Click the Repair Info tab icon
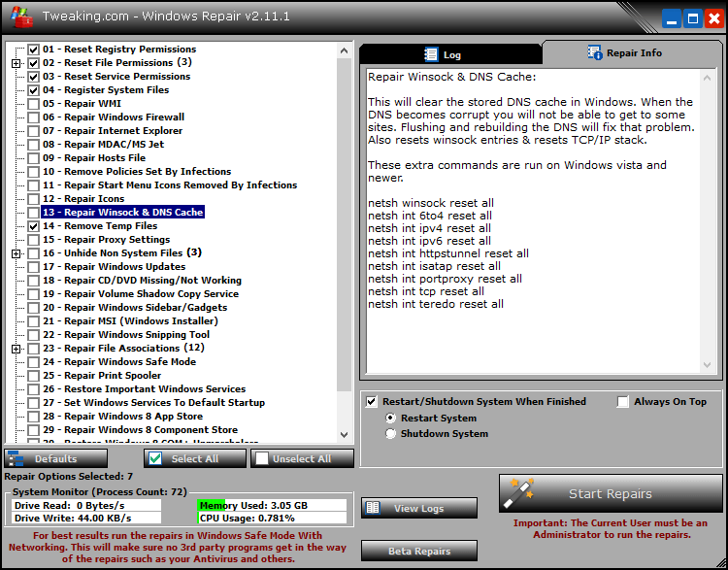728x570 pixels. pyautogui.click(x=594, y=52)
